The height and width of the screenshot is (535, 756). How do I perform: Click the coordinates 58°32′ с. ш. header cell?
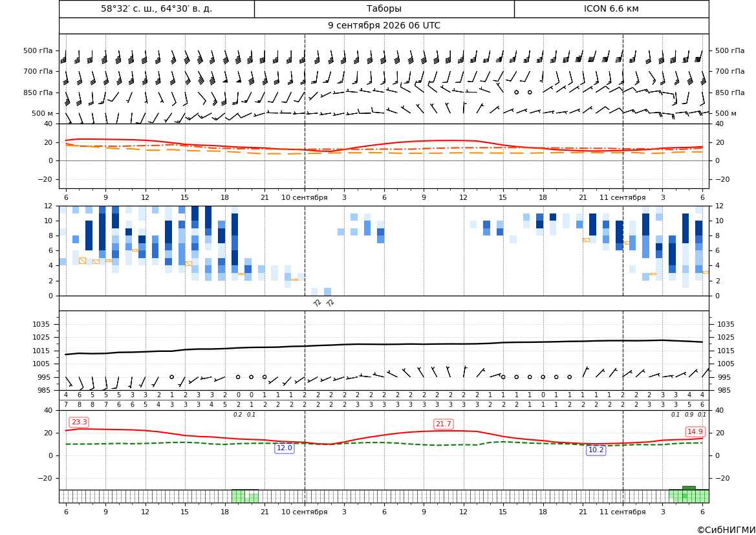click(157, 8)
